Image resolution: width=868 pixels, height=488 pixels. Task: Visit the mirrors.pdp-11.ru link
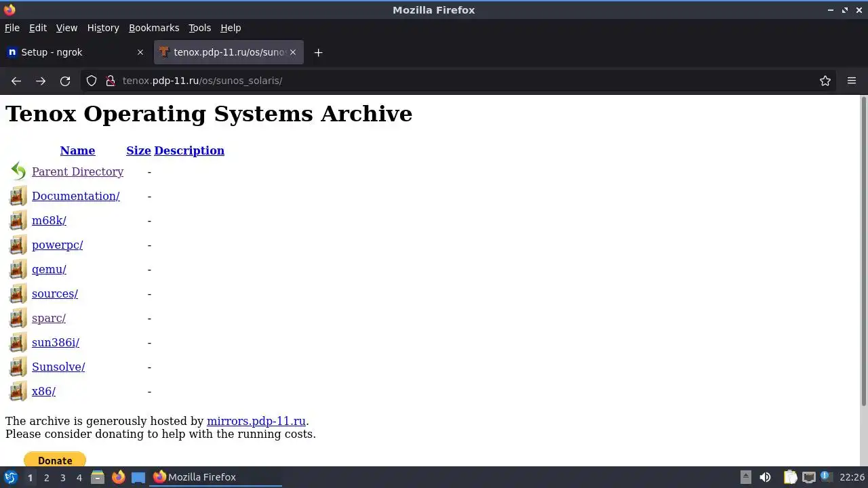coord(256,421)
